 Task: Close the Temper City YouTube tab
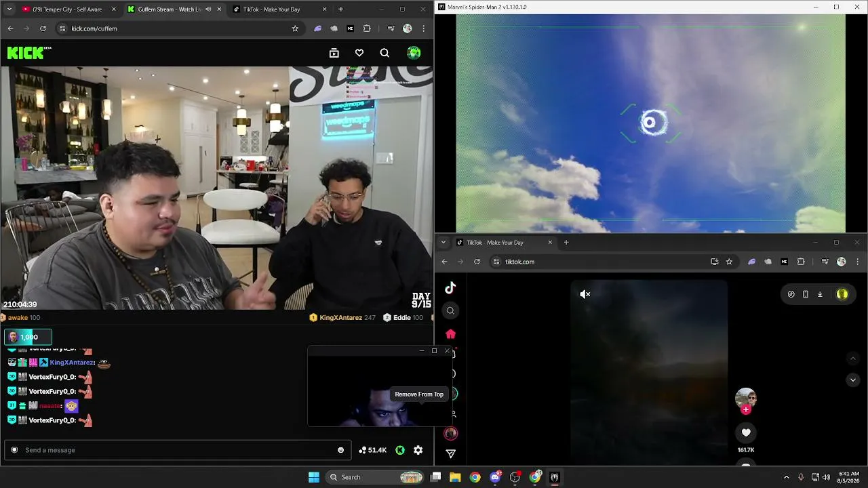(x=113, y=9)
